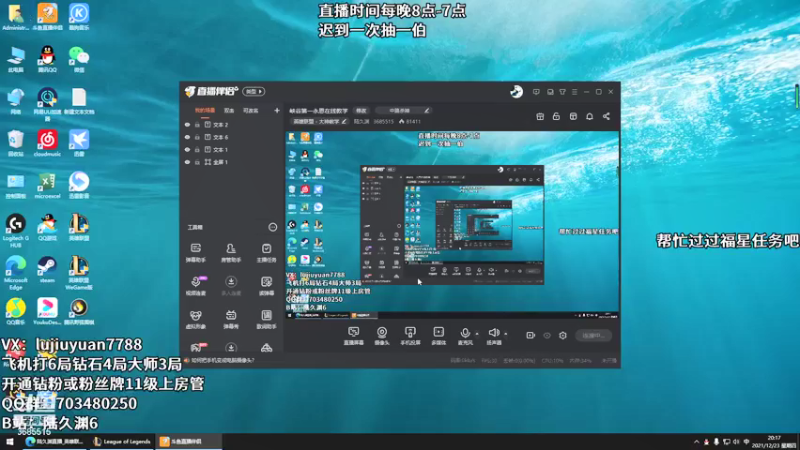This screenshot has height=450, width=800.
Task: Click the message icon in the title bar
Action: pyautogui.click(x=536, y=92)
